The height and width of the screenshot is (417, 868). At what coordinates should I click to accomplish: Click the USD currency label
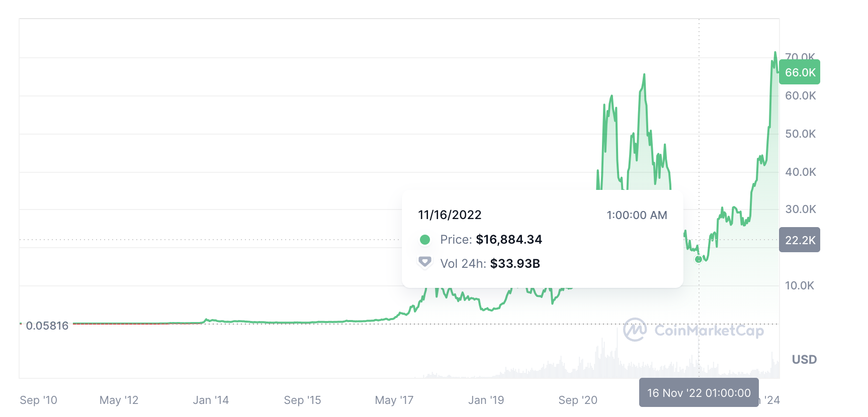[804, 360]
